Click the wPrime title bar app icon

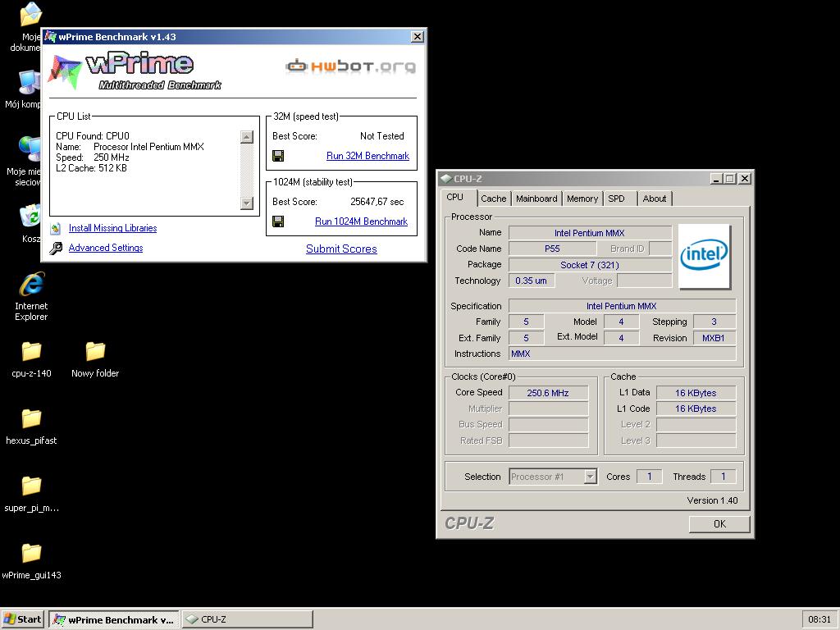50,36
